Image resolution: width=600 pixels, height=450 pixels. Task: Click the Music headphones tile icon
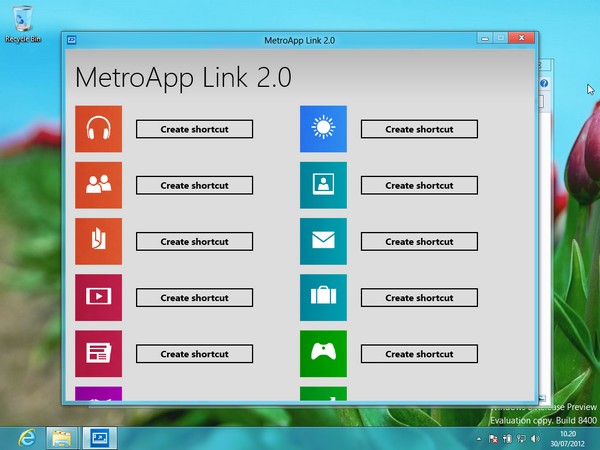tap(98, 129)
